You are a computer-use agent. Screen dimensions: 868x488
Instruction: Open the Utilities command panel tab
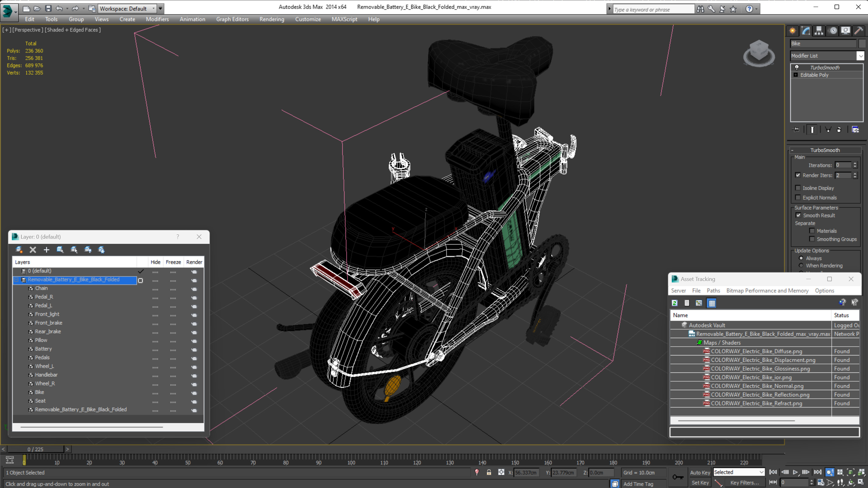[x=859, y=31]
